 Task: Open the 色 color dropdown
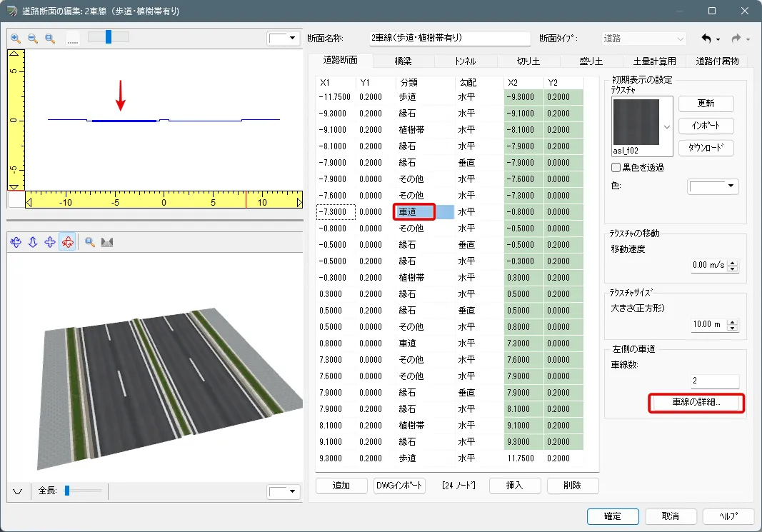731,186
